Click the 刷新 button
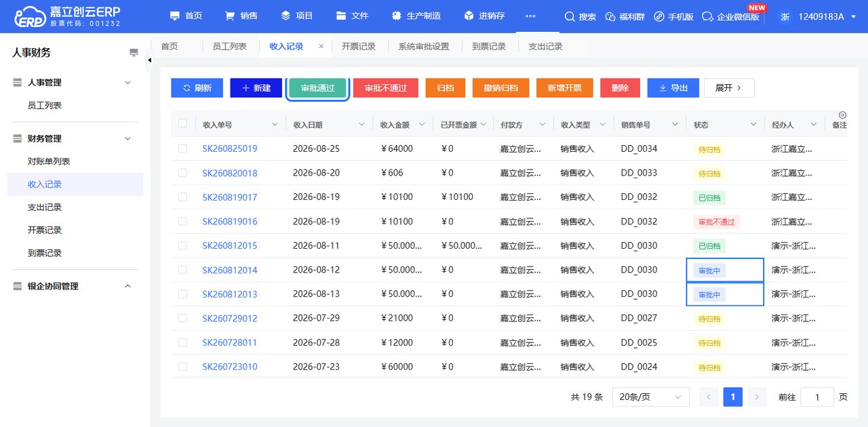 tap(197, 88)
